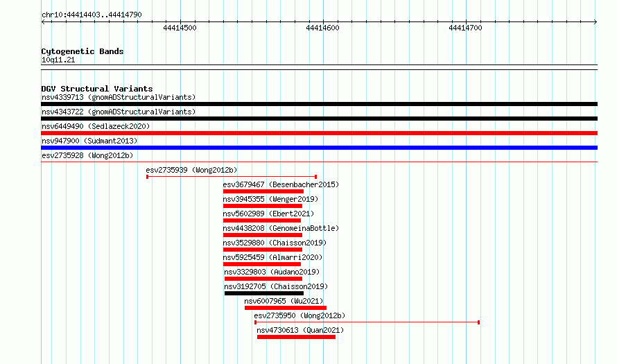
Task: Select the DGV Structural Variants track title
Action: coord(97,89)
